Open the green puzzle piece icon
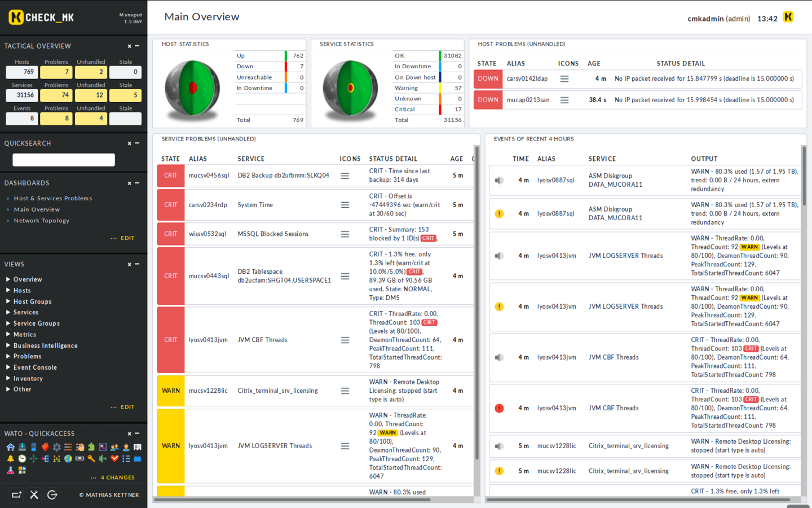This screenshot has width=812, height=508. (91, 447)
